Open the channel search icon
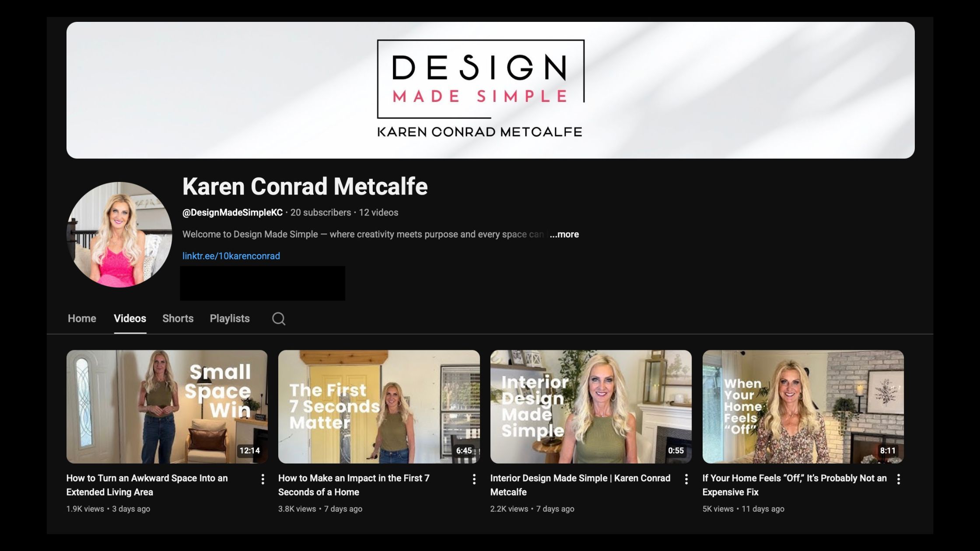This screenshot has width=980, height=551. pyautogui.click(x=279, y=319)
